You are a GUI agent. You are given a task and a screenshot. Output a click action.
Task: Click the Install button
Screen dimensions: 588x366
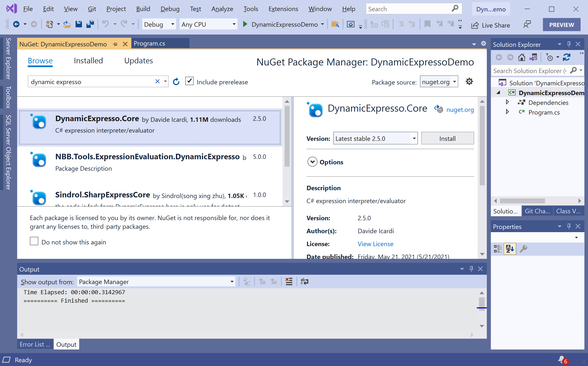(447, 139)
